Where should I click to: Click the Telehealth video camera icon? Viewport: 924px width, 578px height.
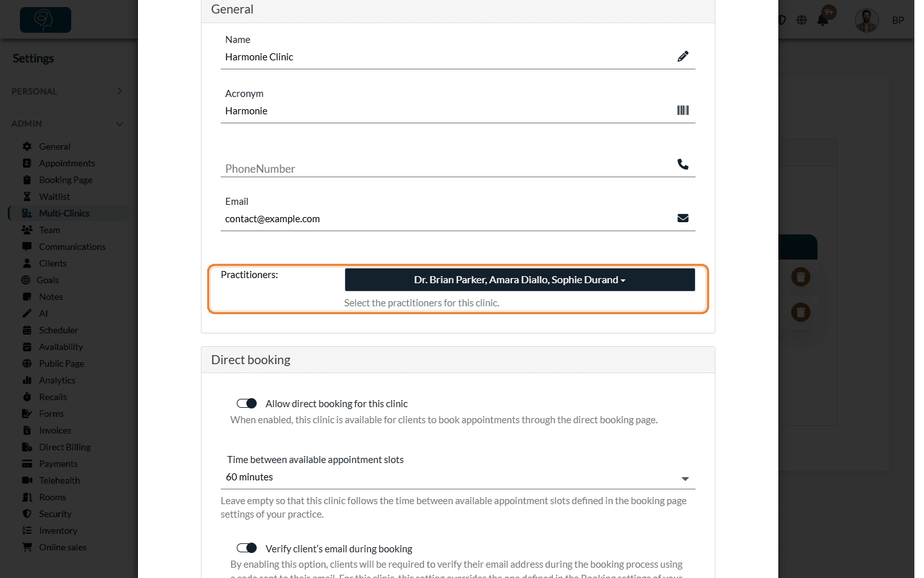(x=27, y=480)
